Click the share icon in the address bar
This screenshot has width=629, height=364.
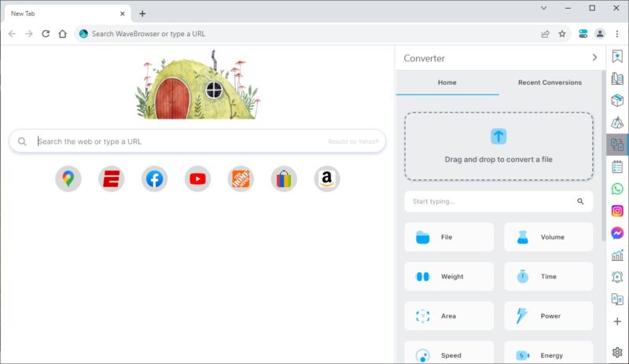pos(545,34)
